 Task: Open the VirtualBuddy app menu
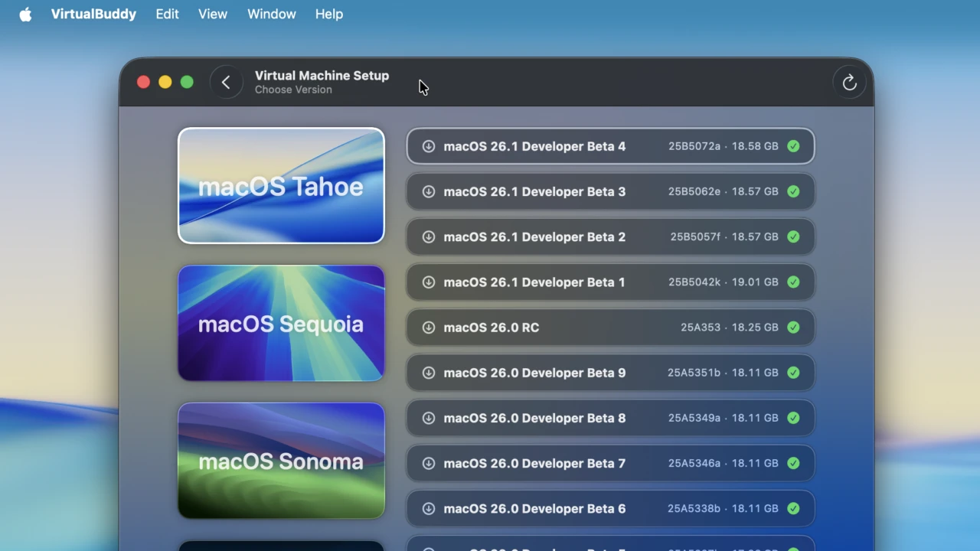click(x=93, y=15)
